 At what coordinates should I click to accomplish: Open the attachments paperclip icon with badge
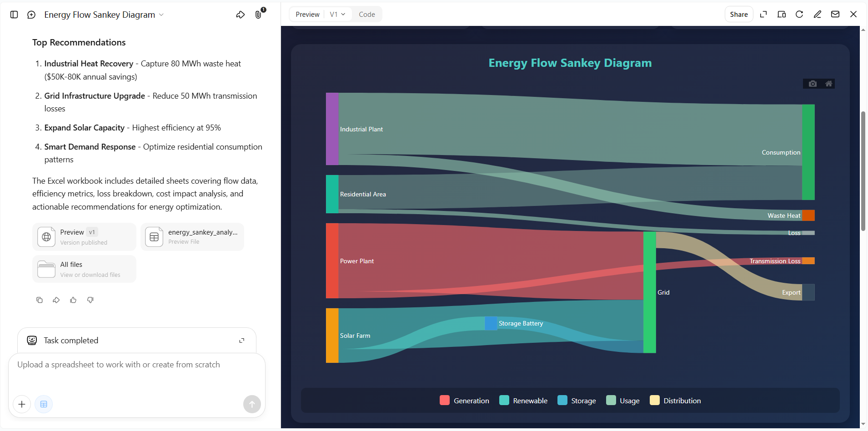[x=259, y=14]
